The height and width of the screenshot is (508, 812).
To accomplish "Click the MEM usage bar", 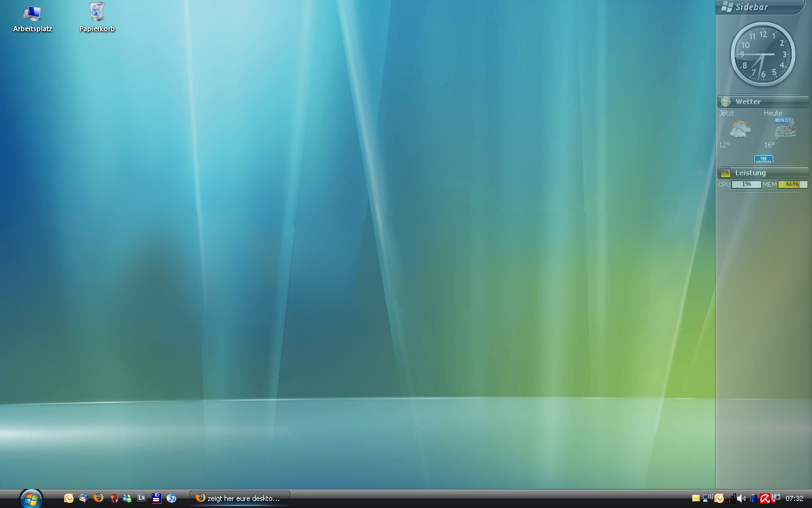I will pos(792,184).
